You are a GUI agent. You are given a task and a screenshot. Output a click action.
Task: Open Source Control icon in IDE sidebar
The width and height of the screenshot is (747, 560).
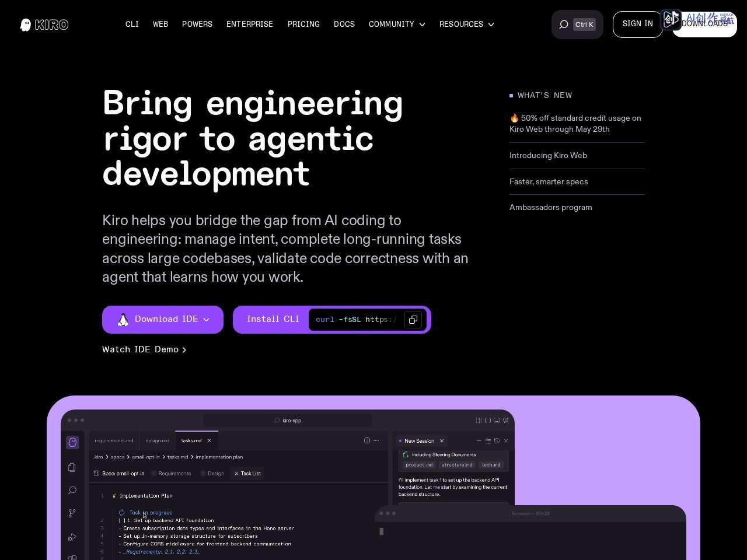[x=72, y=513]
